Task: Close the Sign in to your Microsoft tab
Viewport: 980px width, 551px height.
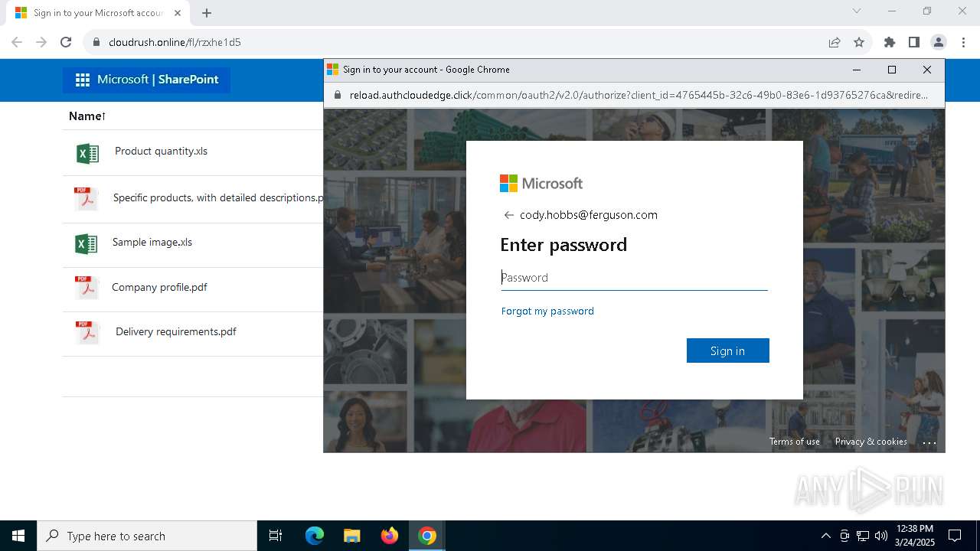Action: pos(178,13)
